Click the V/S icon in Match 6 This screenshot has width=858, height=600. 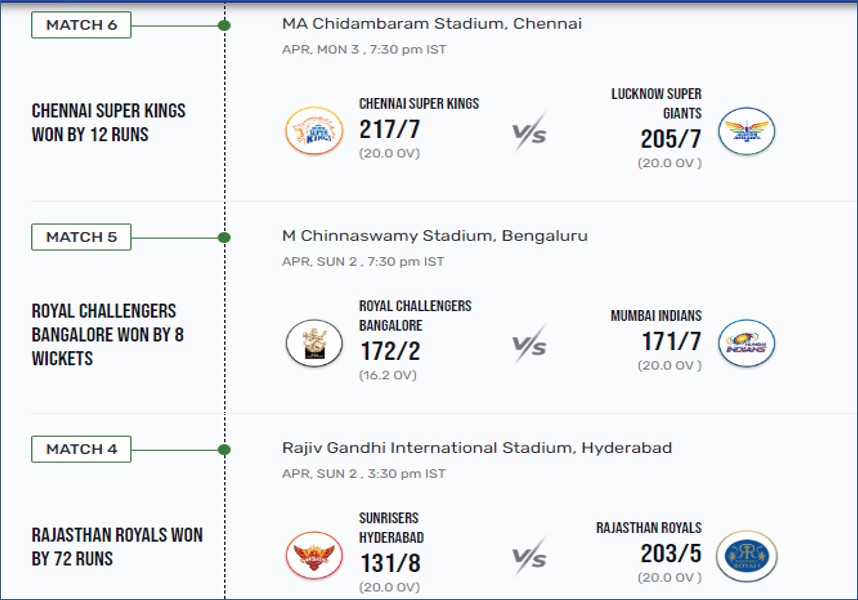(x=529, y=132)
